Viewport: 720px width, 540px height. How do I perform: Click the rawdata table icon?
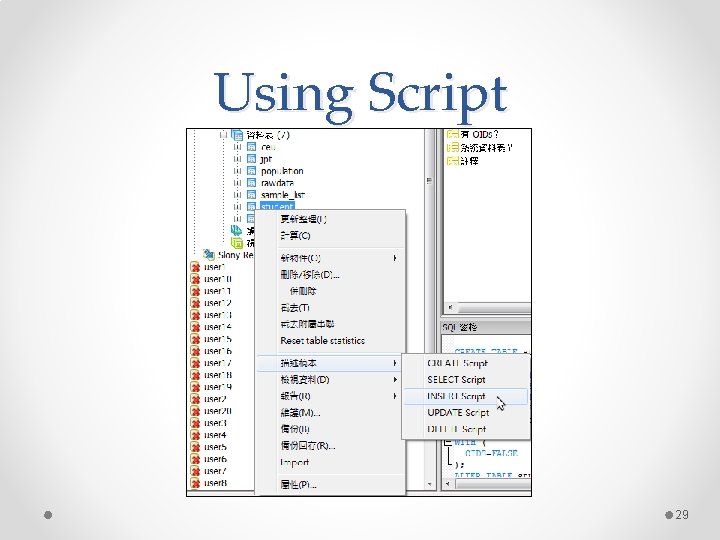[251, 183]
